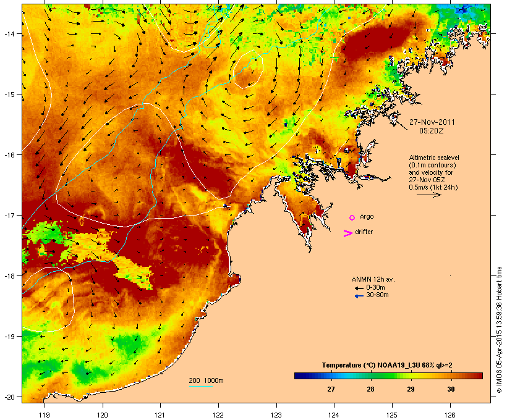Click the magenta Argo circle marker
Image resolution: width=507 pixels, height=420 pixels.
352,217
